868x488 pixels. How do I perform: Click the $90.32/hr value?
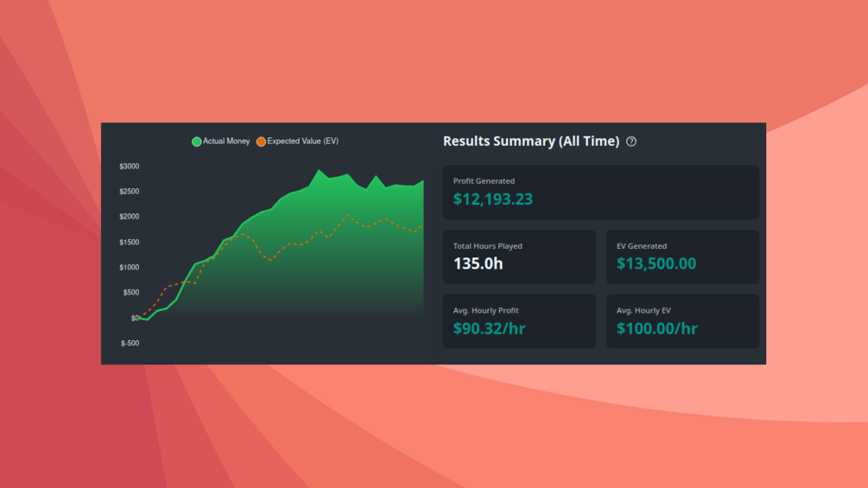point(490,328)
